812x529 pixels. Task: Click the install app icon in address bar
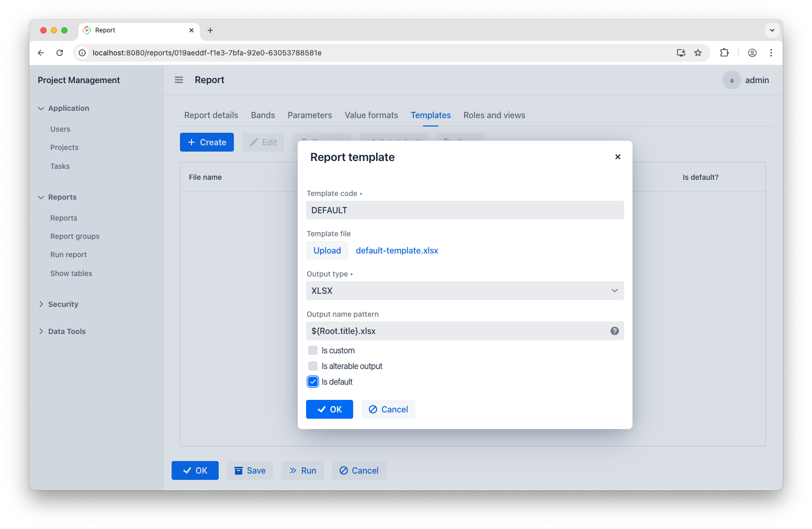(x=681, y=53)
